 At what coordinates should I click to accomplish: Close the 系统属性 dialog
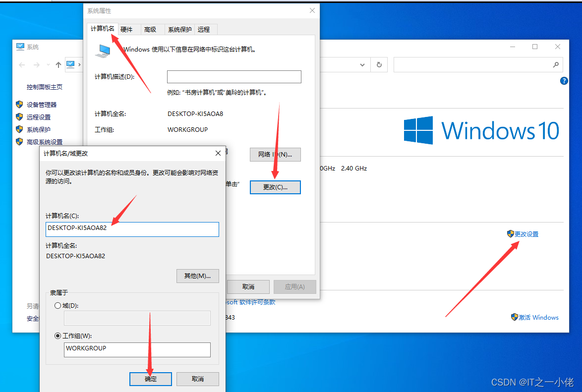(312, 10)
